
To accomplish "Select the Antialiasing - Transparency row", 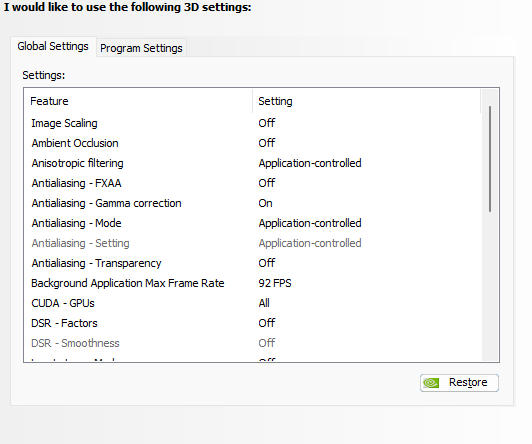I will point(252,263).
